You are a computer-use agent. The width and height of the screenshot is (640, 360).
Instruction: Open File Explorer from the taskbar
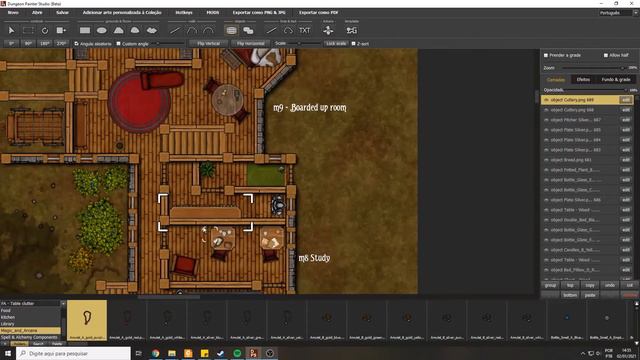[172, 353]
